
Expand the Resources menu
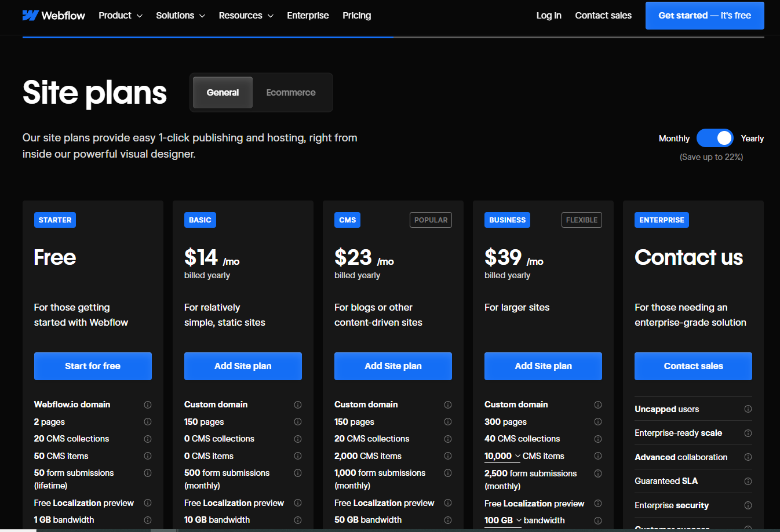coord(246,16)
